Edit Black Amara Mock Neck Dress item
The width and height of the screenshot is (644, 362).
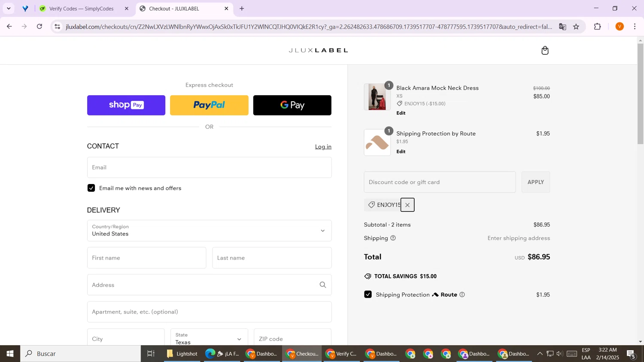coord(401,113)
